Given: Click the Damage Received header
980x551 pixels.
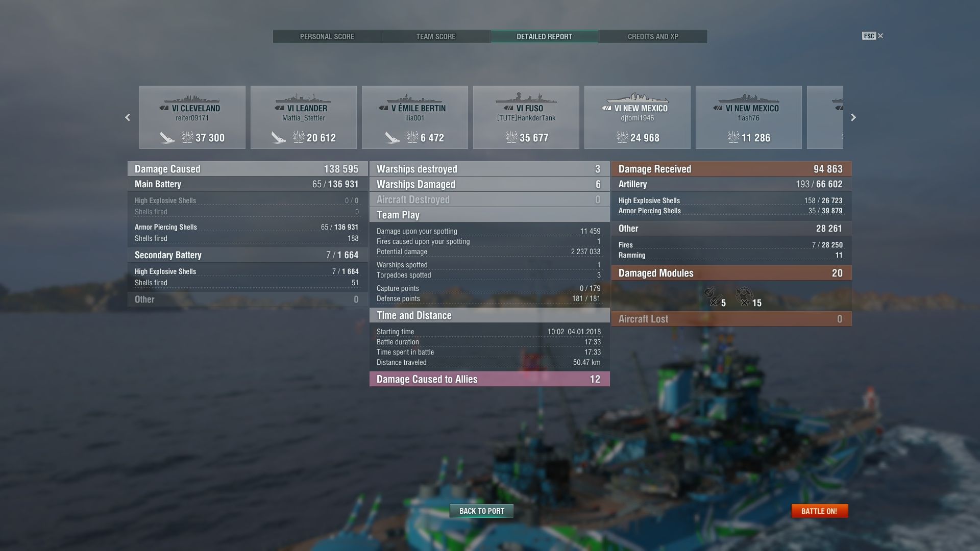Looking at the screenshot, I should (731, 169).
